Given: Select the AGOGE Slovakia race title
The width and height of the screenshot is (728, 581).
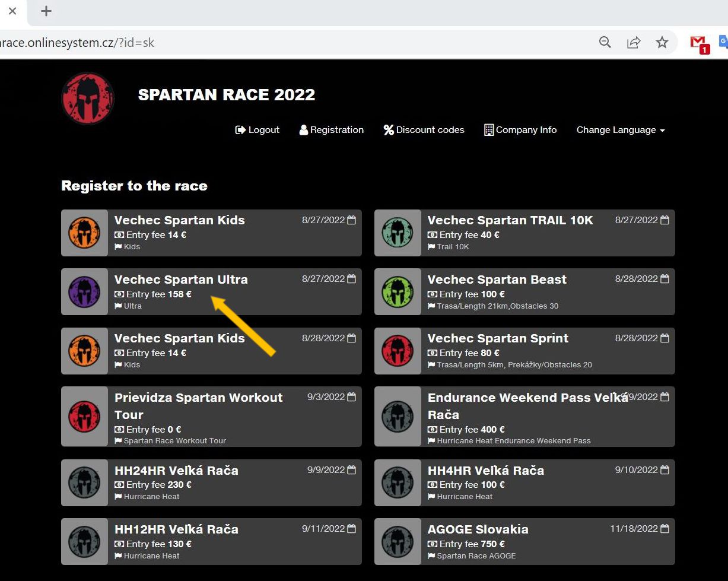Looking at the screenshot, I should [x=478, y=529].
